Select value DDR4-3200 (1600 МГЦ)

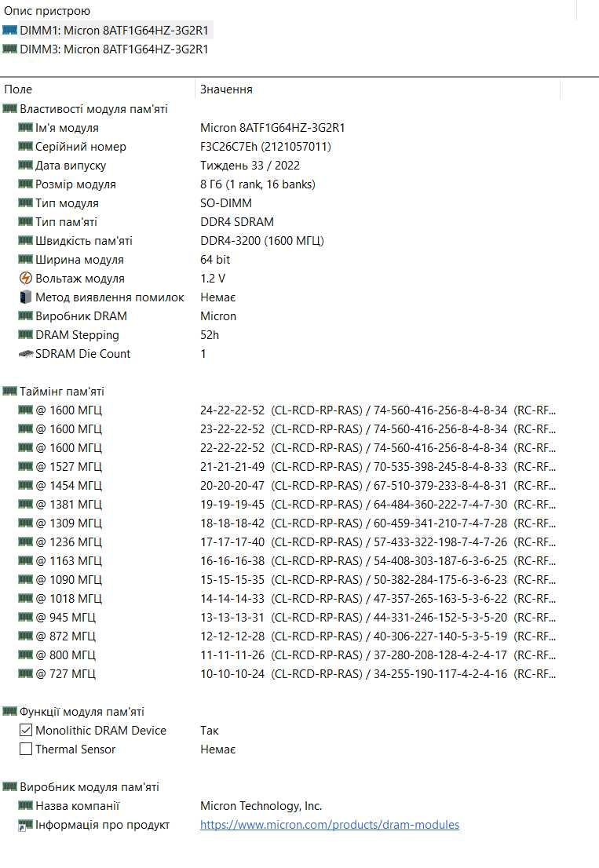(262, 240)
